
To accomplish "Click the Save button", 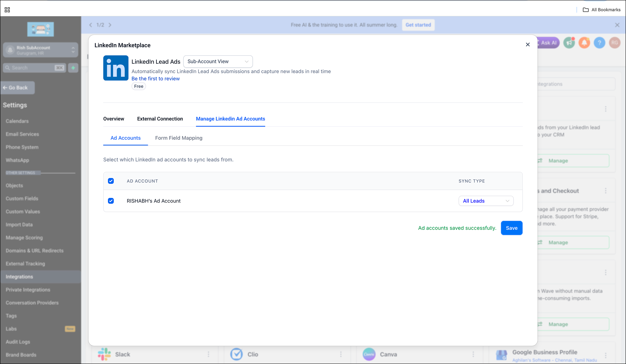I will click(x=512, y=228).
